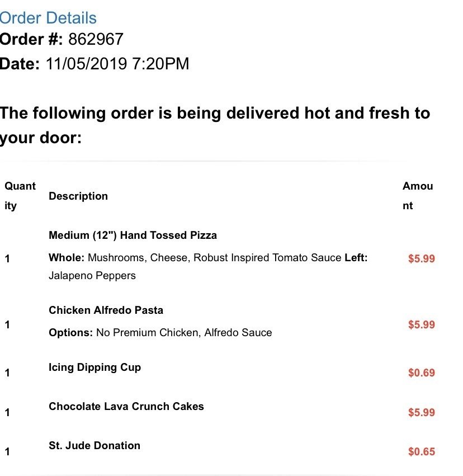The image size is (463, 476).
Task: Click the Description column header
Action: coord(78,196)
